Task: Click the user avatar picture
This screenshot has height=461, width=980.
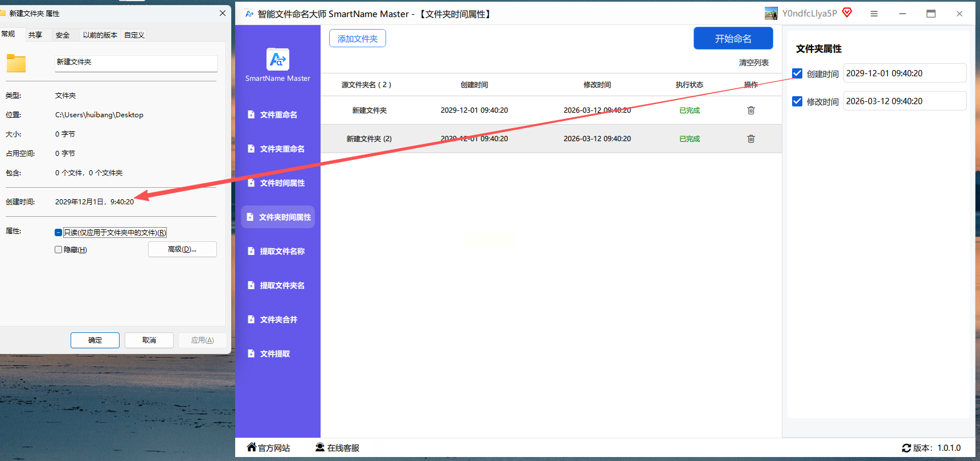Action: pos(771,14)
